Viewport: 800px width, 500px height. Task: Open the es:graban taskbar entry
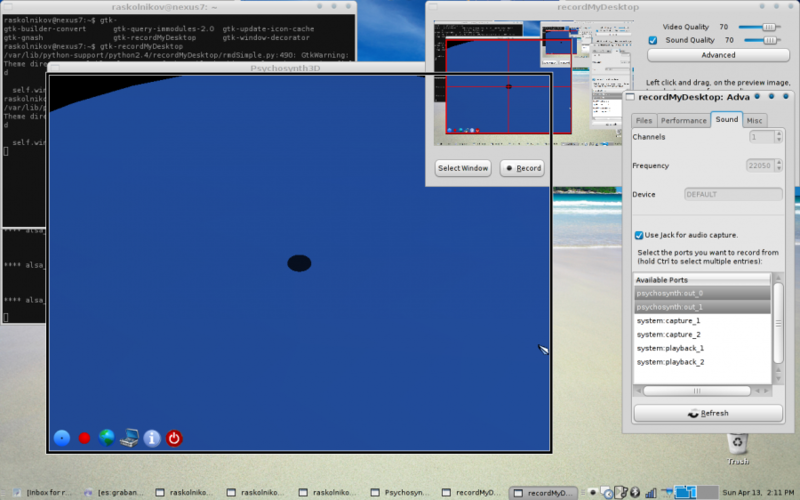pyautogui.click(x=115, y=492)
